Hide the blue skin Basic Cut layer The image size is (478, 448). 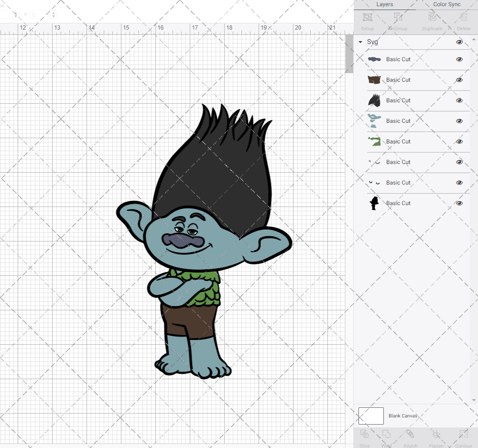click(x=459, y=121)
